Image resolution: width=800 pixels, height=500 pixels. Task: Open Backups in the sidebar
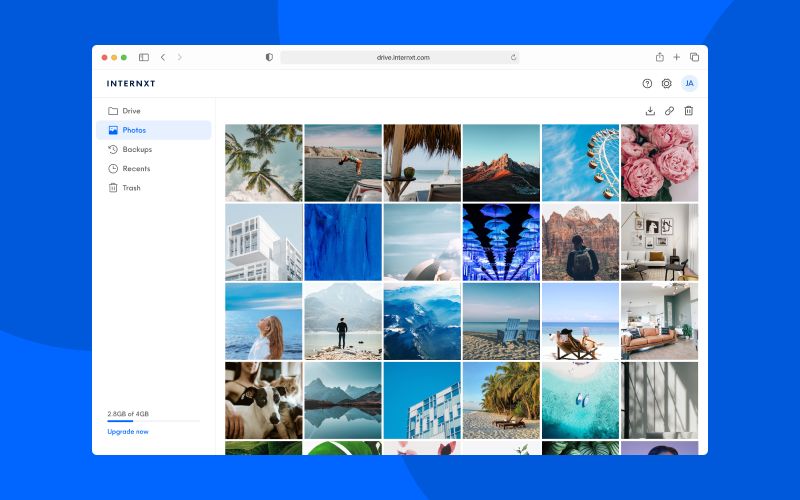[154, 149]
